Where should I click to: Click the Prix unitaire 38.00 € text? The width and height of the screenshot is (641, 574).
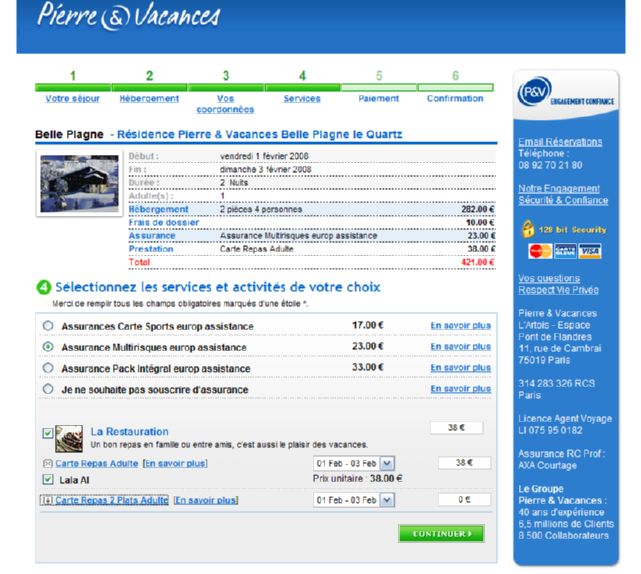358,478
